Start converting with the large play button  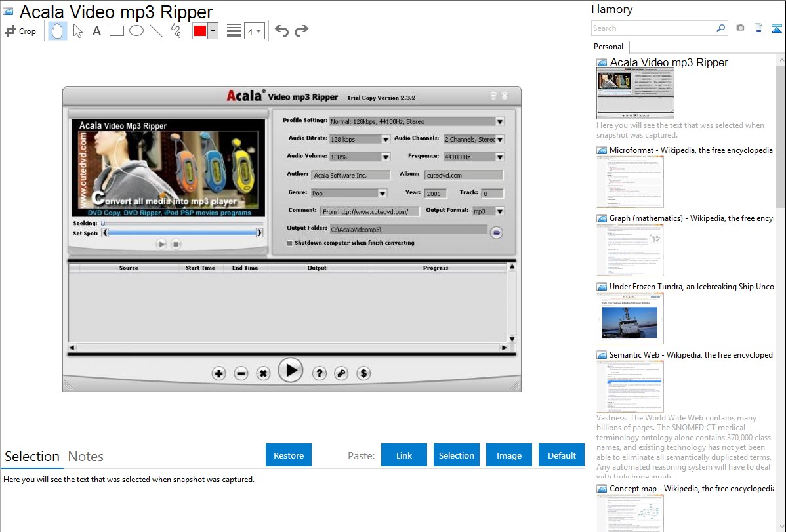pos(291,371)
